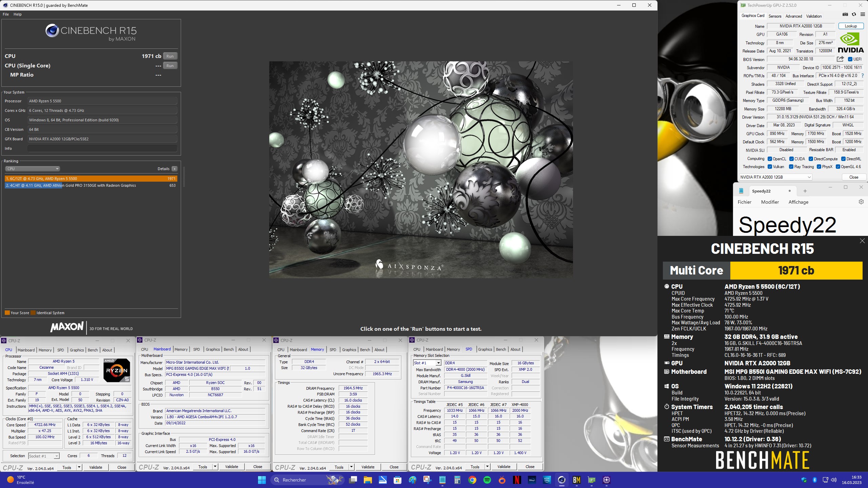
Task: Open Spotify from the taskbar
Action: (487, 480)
